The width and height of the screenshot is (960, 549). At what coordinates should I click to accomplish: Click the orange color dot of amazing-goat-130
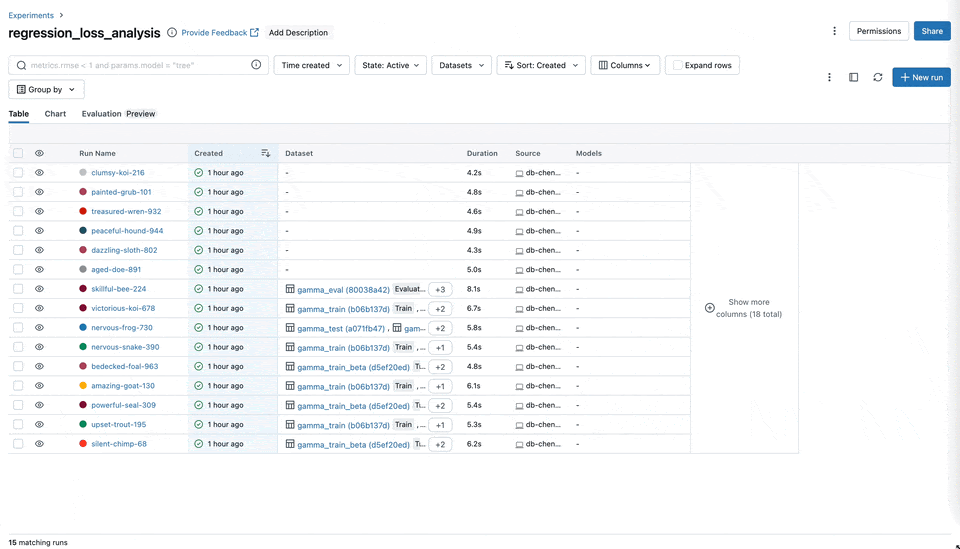point(83,386)
